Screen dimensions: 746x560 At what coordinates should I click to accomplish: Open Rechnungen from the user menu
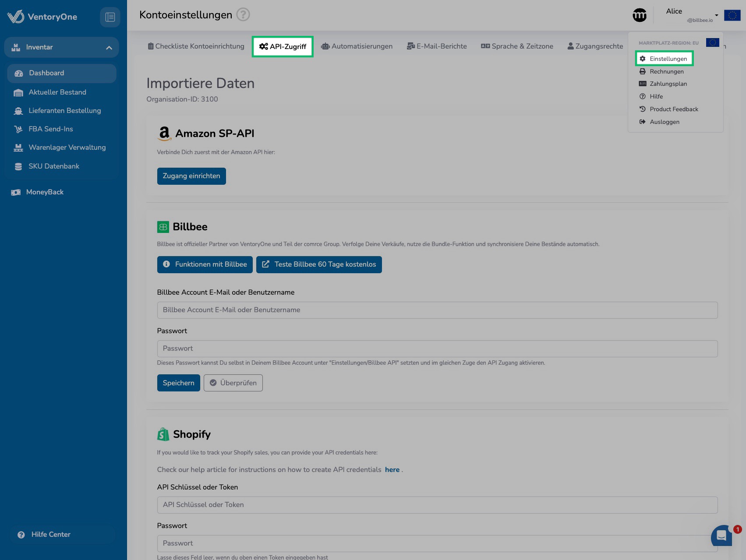click(x=661, y=71)
